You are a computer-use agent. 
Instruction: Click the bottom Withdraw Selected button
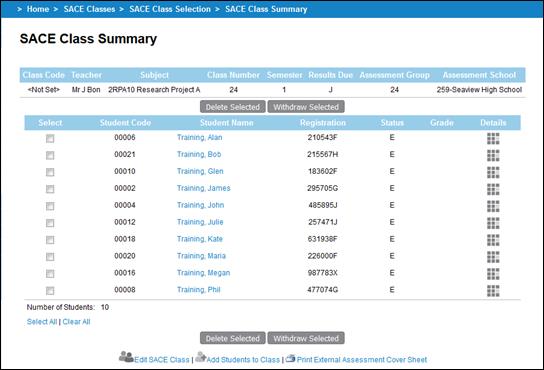tap(306, 338)
